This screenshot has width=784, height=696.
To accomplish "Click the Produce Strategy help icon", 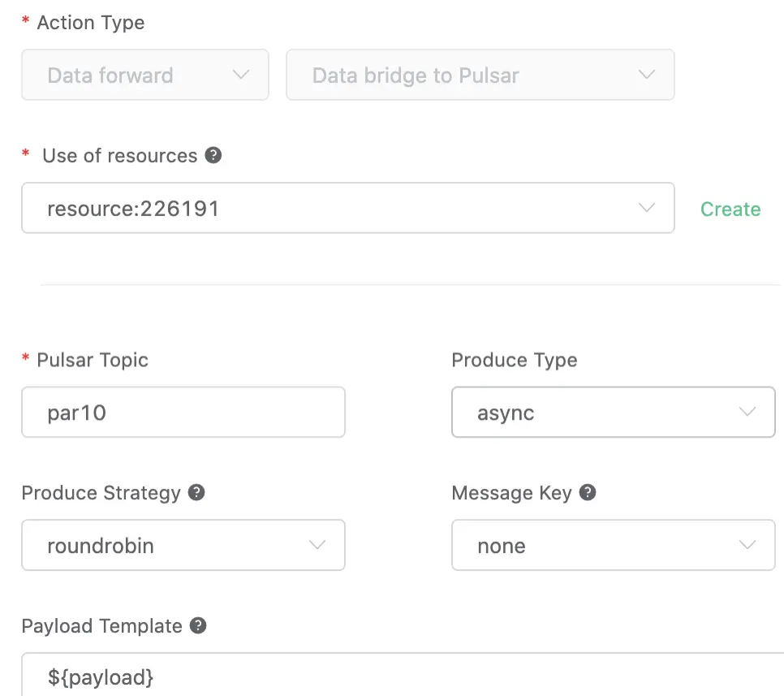I will tap(196, 492).
